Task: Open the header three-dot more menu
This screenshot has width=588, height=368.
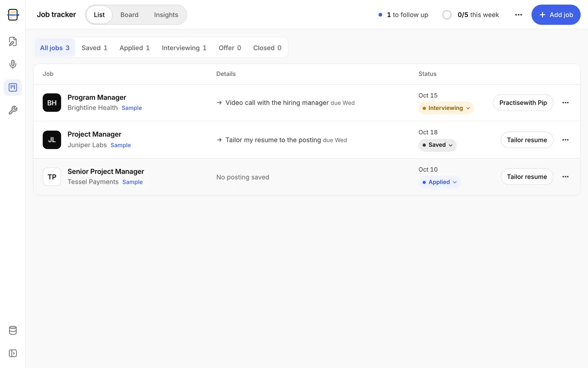Action: 518,15
